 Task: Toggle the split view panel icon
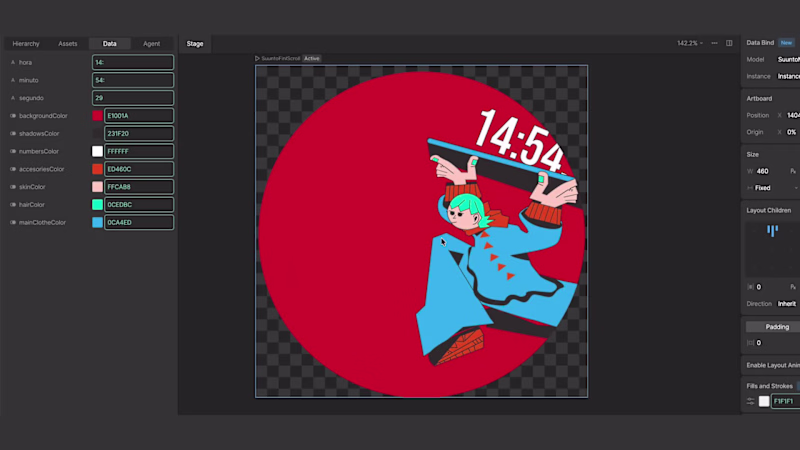pyautogui.click(x=729, y=43)
